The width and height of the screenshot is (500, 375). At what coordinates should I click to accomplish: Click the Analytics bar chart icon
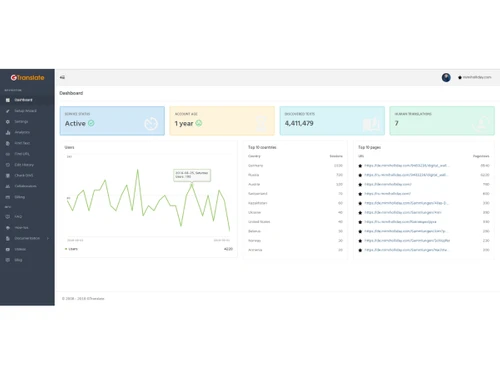click(x=8, y=132)
